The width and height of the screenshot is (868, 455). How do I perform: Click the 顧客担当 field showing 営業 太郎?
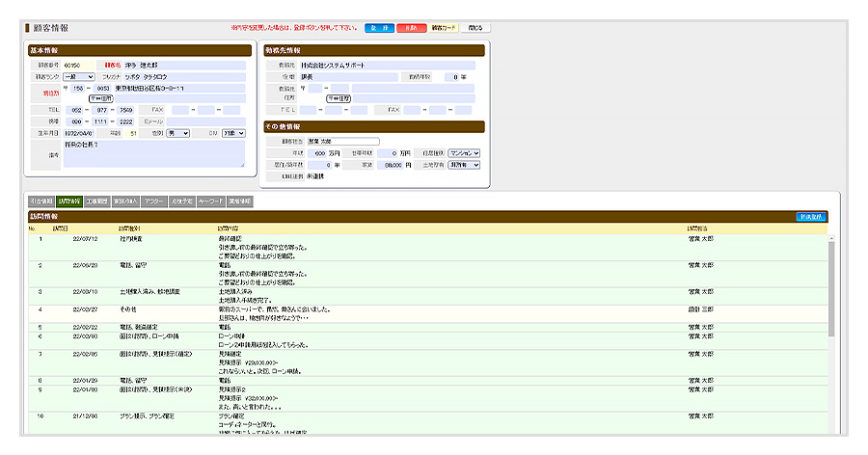[343, 142]
